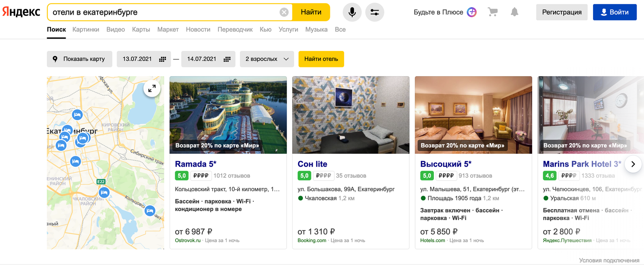Click the Показать карту button
The width and height of the screenshot is (644, 266).
pos(79,59)
